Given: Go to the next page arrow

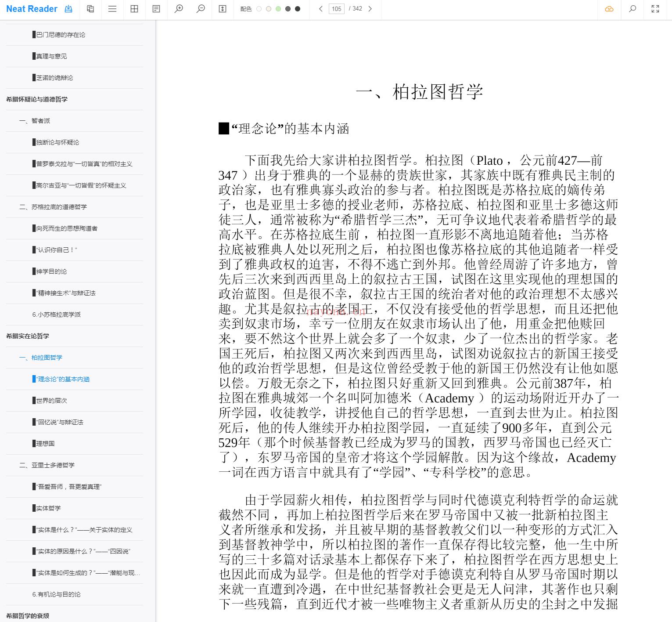Looking at the screenshot, I should tap(370, 9).
